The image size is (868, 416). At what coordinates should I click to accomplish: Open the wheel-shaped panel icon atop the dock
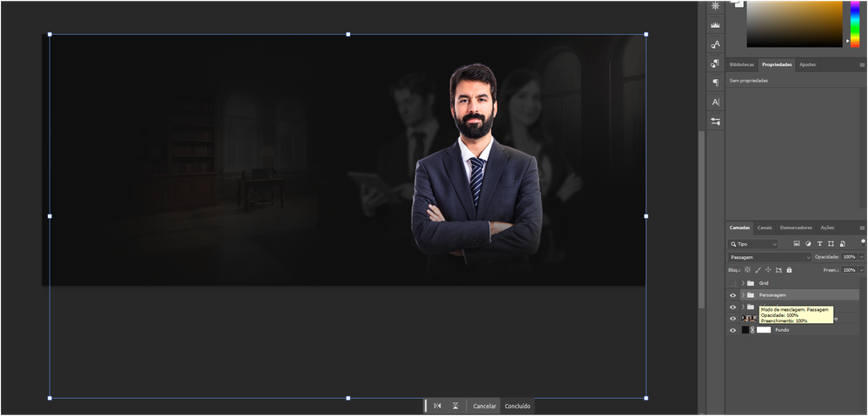coord(715,5)
